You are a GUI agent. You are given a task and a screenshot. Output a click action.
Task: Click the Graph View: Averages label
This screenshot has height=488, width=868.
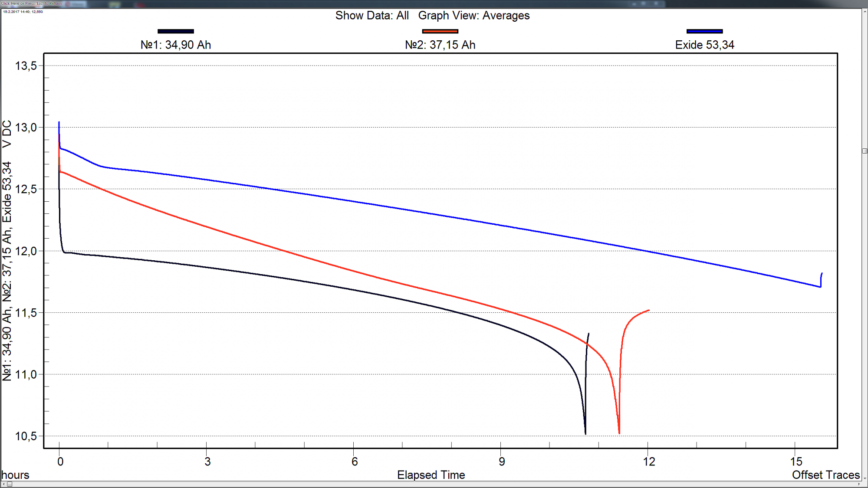(x=474, y=16)
